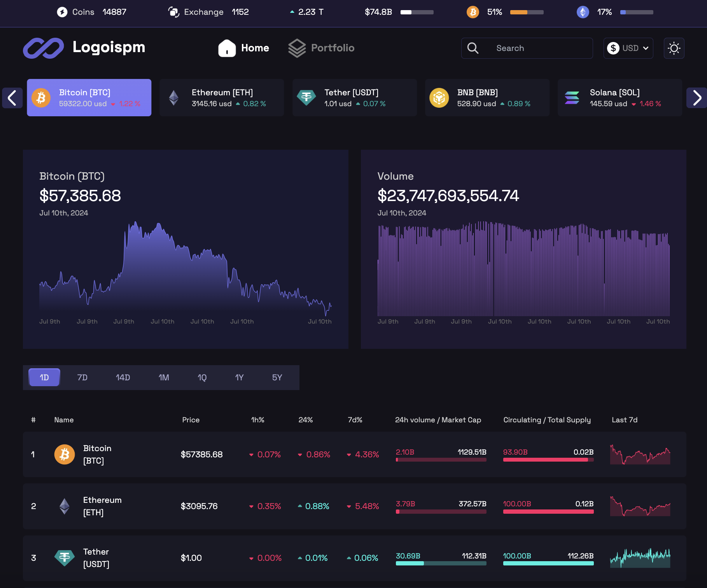Click the Tether icon in table row 3
The height and width of the screenshot is (588, 707).
[65, 558]
